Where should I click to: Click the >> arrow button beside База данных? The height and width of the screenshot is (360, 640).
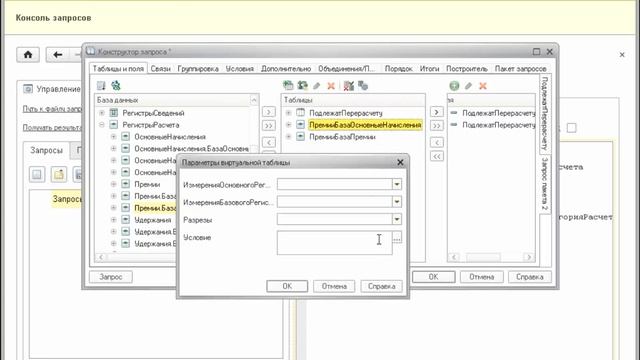tap(269, 126)
